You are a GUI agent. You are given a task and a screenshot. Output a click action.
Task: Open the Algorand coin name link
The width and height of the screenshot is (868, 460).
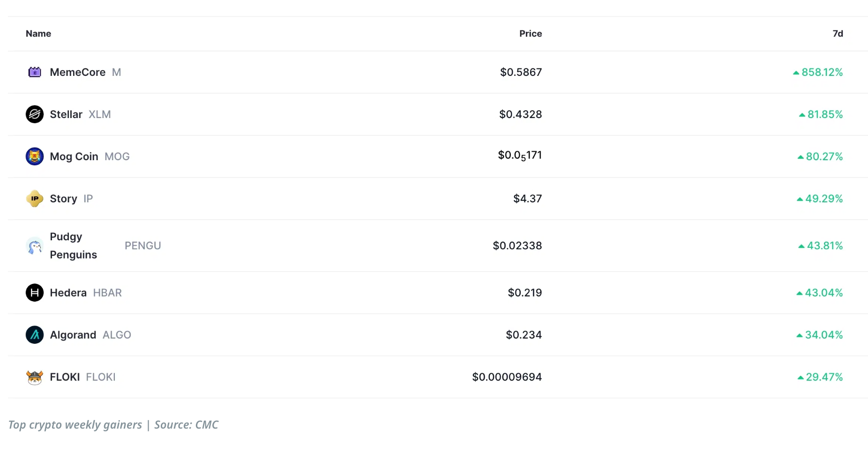click(x=73, y=335)
